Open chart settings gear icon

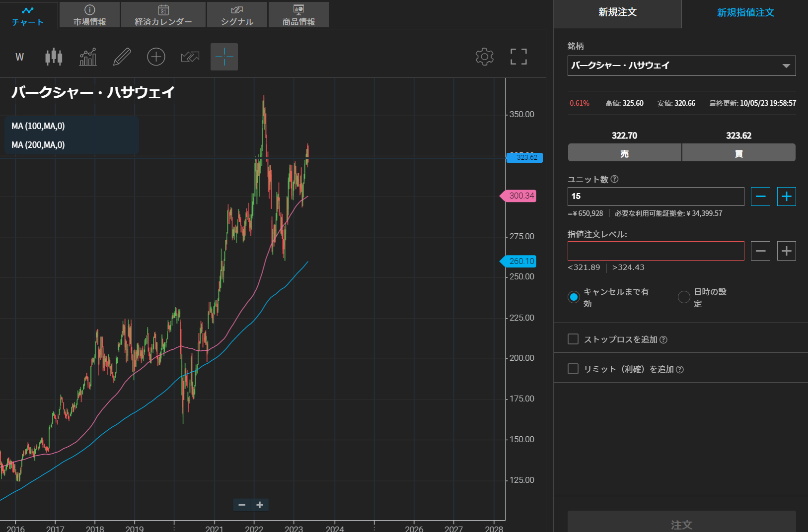click(x=484, y=57)
